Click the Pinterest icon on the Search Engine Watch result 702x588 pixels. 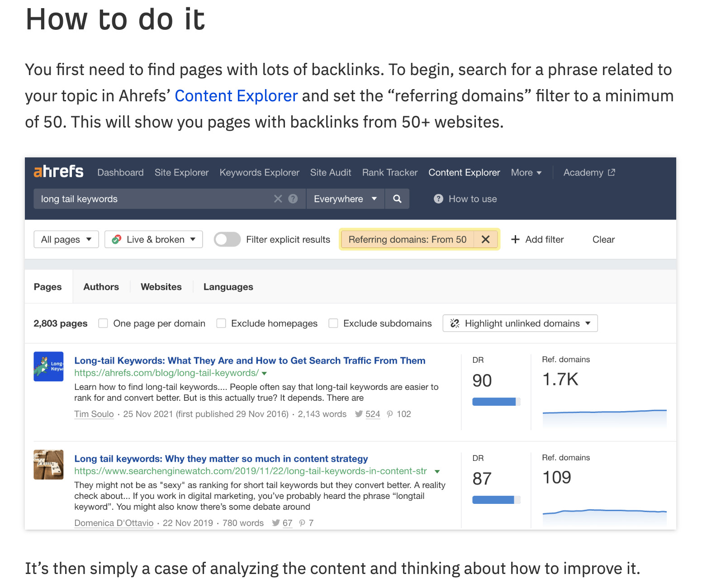(x=302, y=523)
